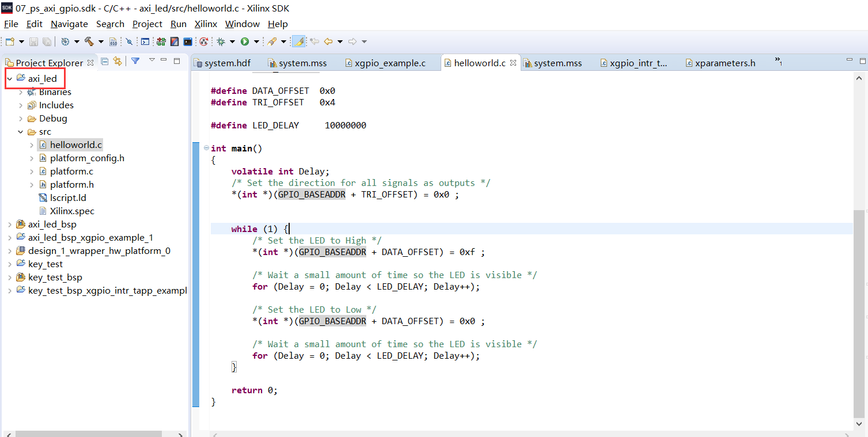This screenshot has height=437, width=868.
Task: Click the Forward navigation arrow
Action: [352, 41]
